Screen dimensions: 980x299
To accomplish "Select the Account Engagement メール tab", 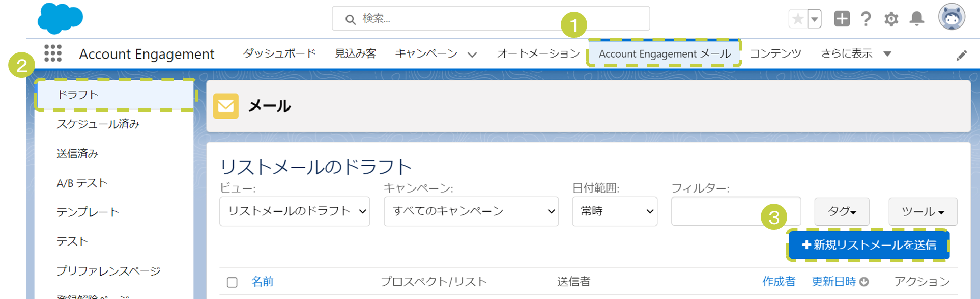I will pos(665,53).
